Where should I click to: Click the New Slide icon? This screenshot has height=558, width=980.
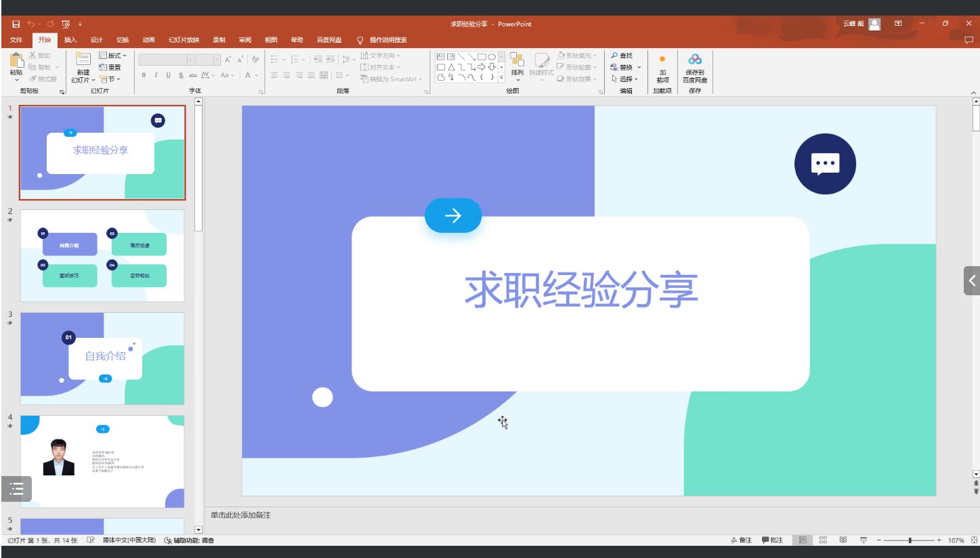(83, 60)
